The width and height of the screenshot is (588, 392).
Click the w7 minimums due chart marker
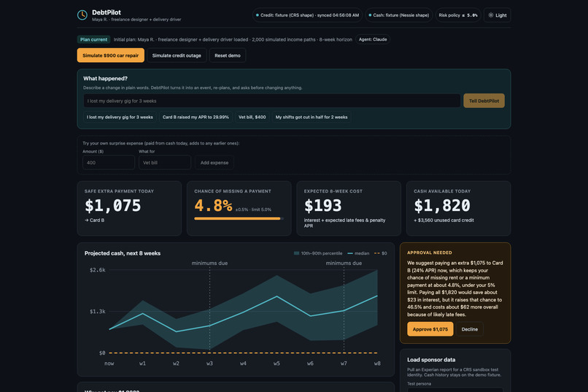pyautogui.click(x=344, y=263)
